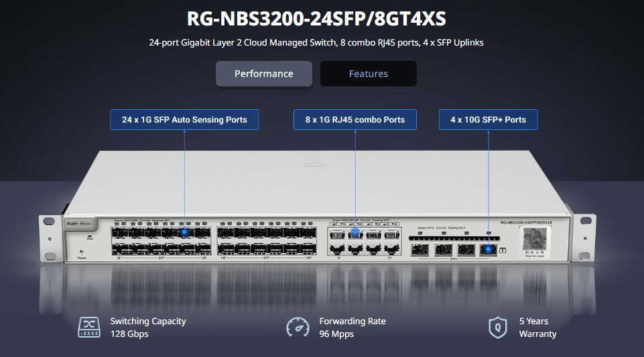Viewport: 644px width, 357px height.
Task: Click the blue hotspot dot on the SFP ports
Action: (184, 232)
